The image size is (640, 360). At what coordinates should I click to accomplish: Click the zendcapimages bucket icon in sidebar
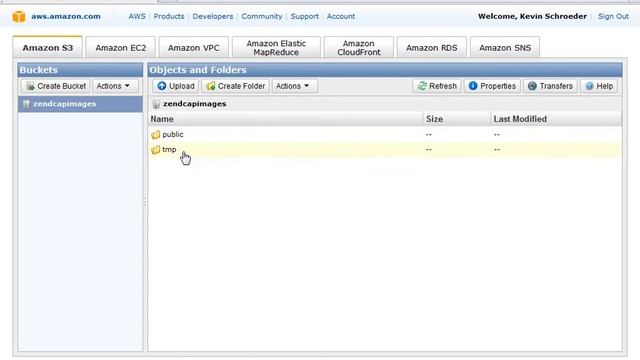[x=26, y=104]
